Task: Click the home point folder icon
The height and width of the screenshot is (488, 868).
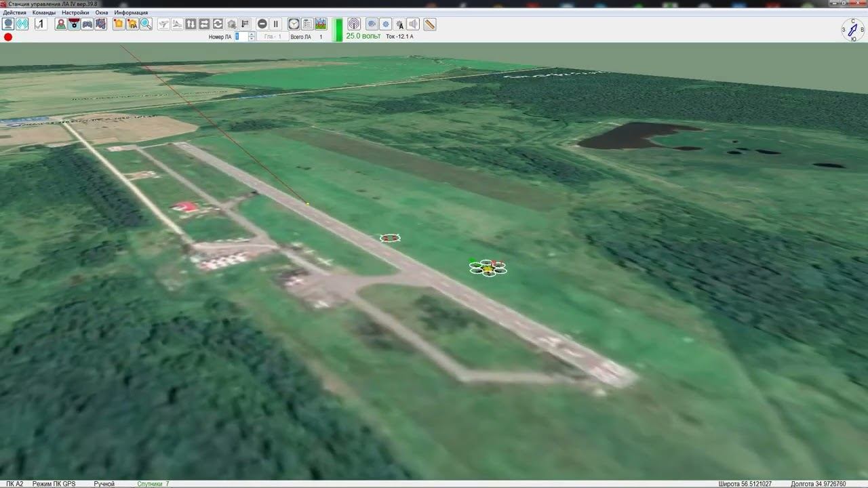Action: coord(119,24)
